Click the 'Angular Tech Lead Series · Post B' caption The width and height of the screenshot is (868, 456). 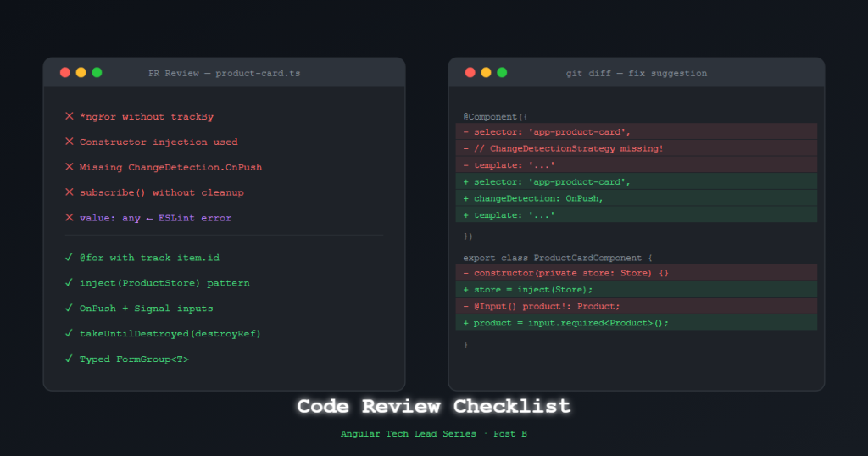[x=433, y=434]
